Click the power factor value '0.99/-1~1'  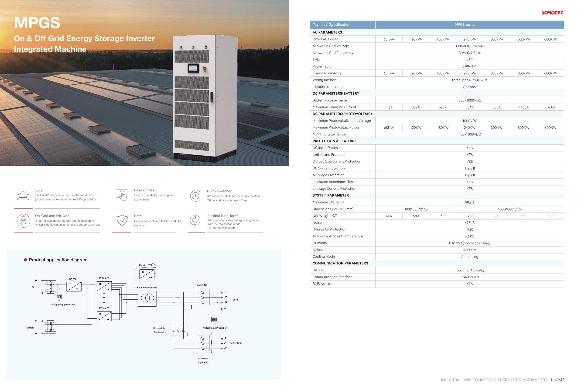coord(470,66)
